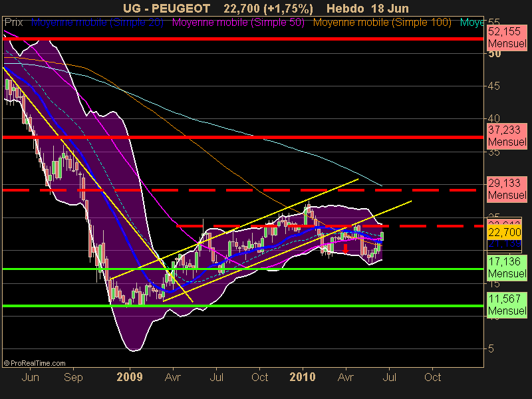The image size is (532, 399).
Task: Click the price axis value 35
Action: tap(494, 152)
